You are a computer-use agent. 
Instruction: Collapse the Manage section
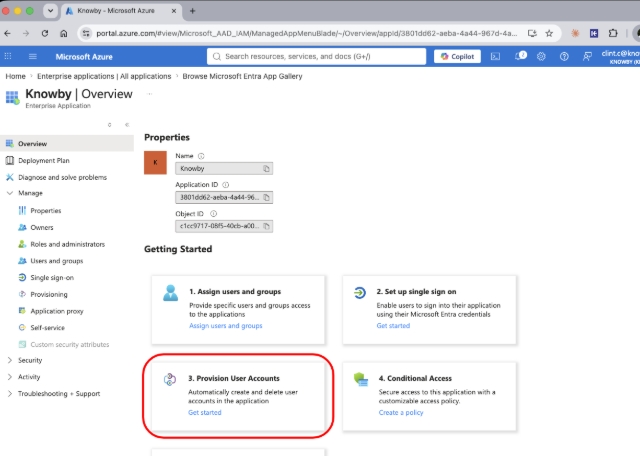tap(10, 193)
